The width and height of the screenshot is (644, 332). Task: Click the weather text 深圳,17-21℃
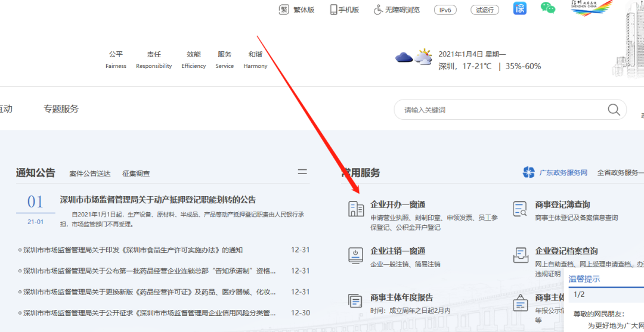point(465,66)
